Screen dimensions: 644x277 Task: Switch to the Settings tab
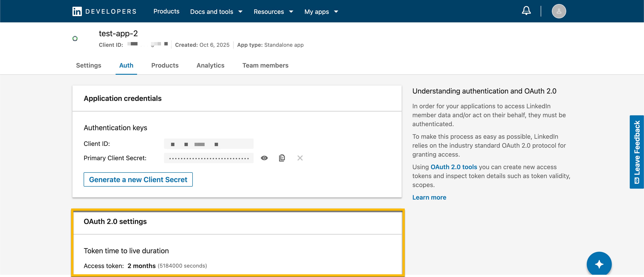[x=89, y=65]
